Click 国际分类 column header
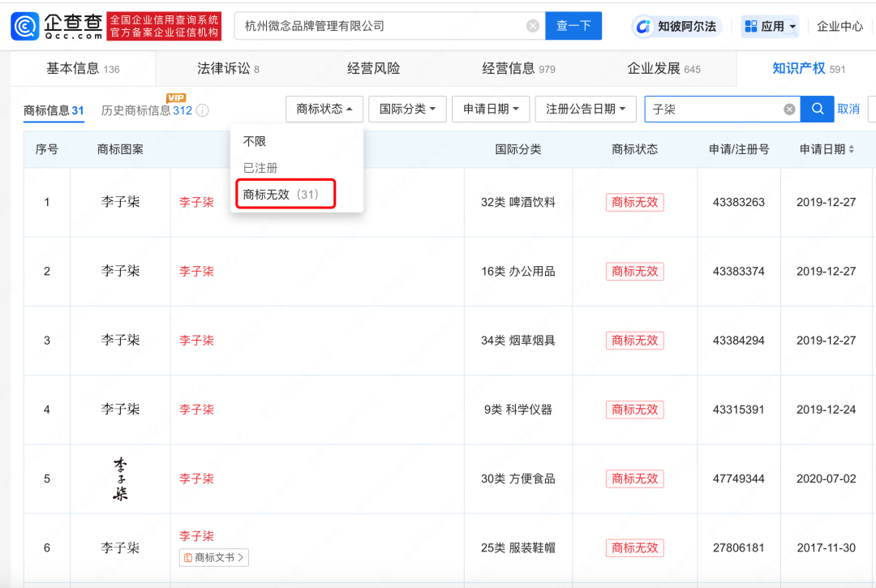 click(517, 149)
